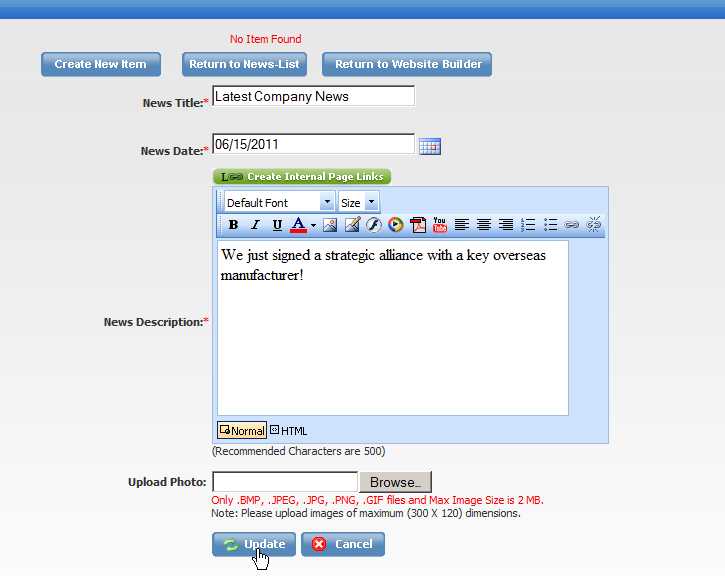Focus the News Title input field
725x587 pixels.
[x=313, y=96]
